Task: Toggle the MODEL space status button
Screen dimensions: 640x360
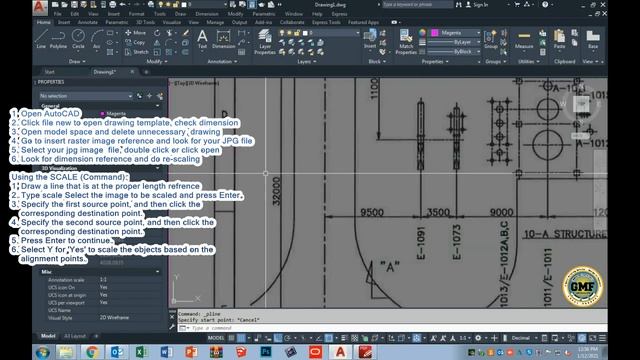Action: (216, 338)
